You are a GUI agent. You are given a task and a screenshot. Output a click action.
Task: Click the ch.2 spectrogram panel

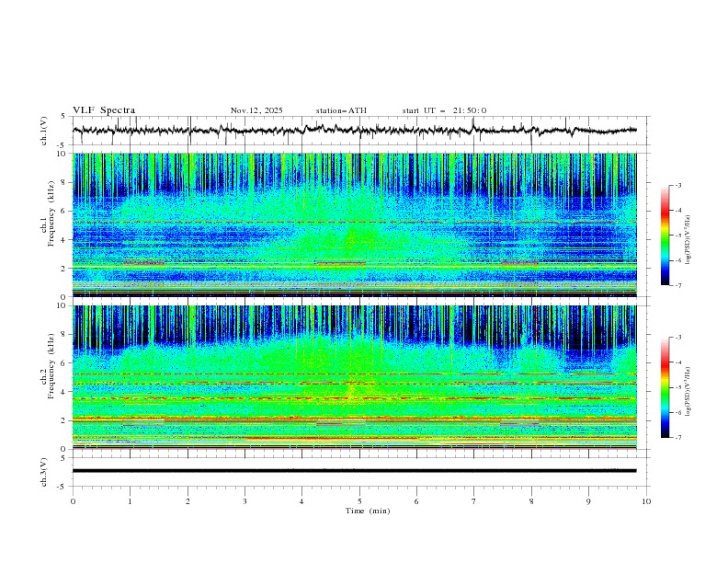point(355,377)
